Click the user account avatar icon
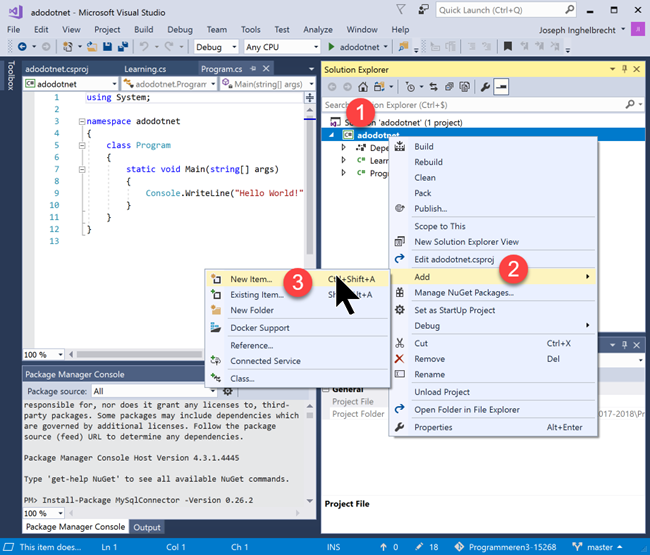Viewport: 650px width, 555px height. [637, 29]
